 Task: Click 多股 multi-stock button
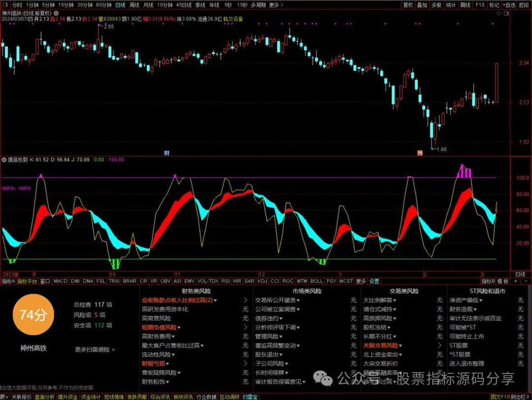(436, 5)
